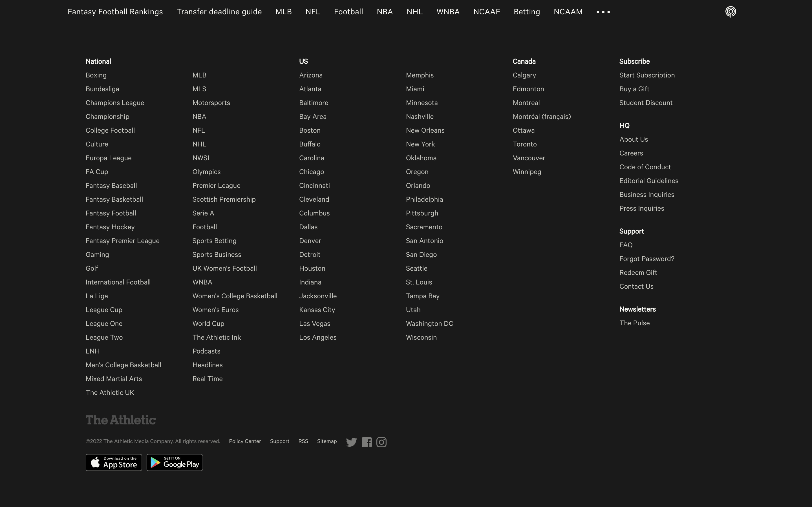Image resolution: width=812 pixels, height=507 pixels.
Task: Open the Twitter icon in the footer
Action: 351,442
